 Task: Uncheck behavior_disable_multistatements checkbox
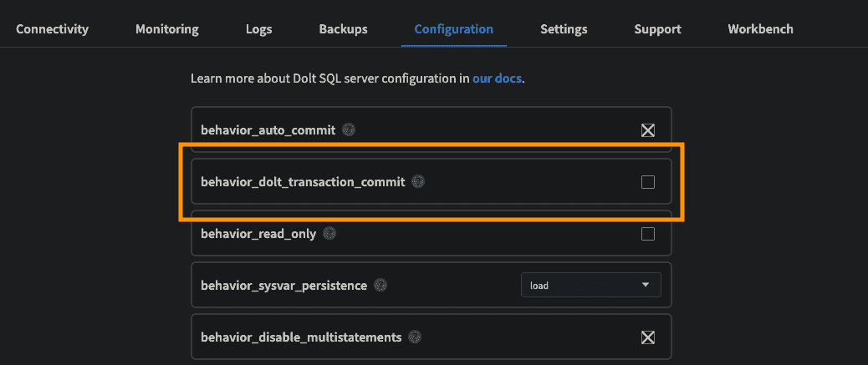(x=648, y=337)
